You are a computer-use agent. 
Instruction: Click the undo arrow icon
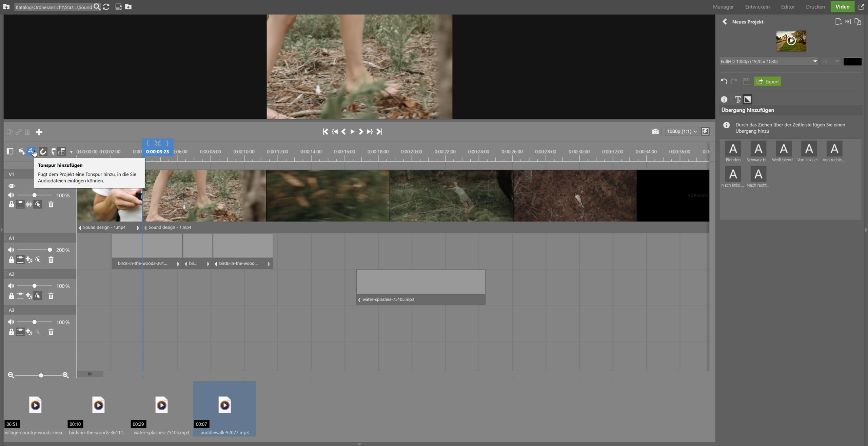coord(724,81)
